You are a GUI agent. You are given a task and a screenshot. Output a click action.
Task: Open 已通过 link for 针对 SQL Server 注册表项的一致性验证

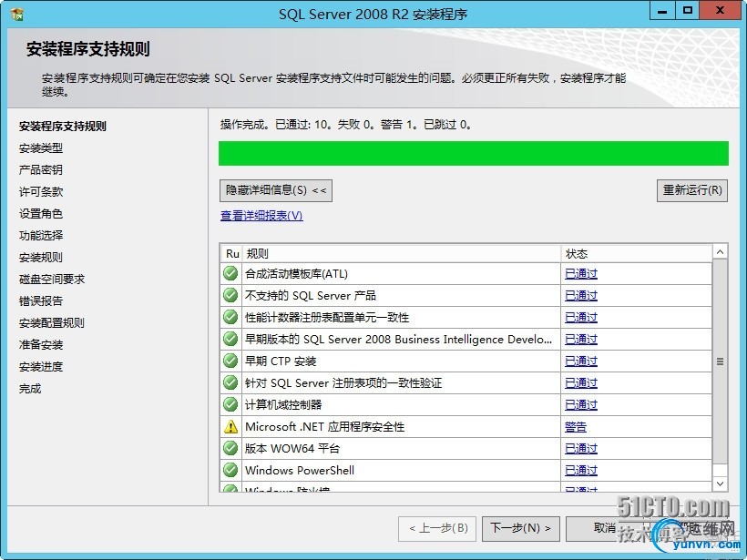pyautogui.click(x=580, y=383)
